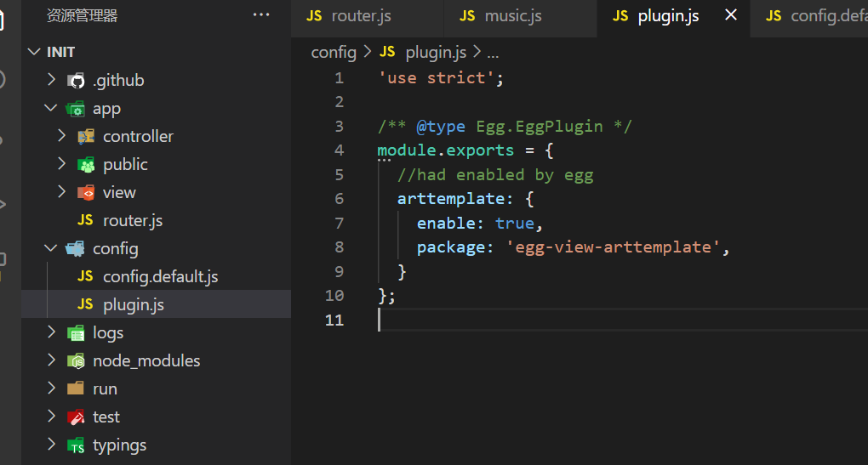Expand the test folder chevron
Viewport: 868px width, 465px height.
click(x=51, y=416)
